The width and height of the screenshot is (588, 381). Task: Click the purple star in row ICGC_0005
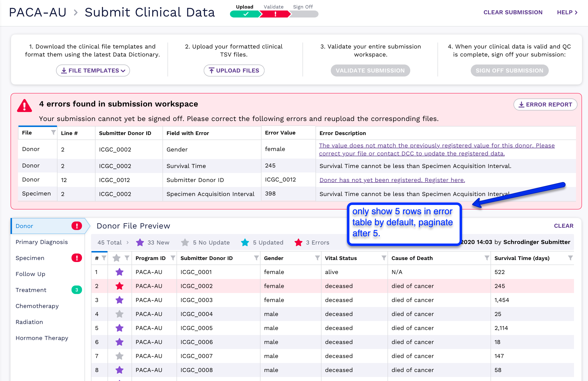(x=119, y=328)
